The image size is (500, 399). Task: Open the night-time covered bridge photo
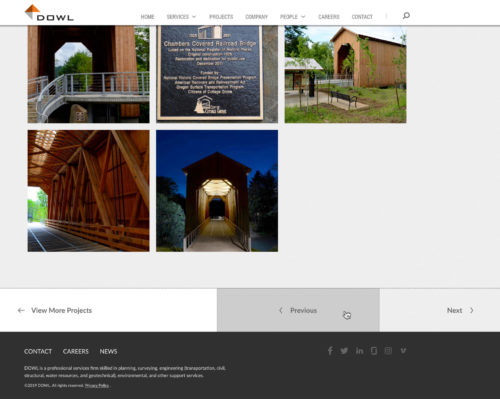[x=217, y=191]
